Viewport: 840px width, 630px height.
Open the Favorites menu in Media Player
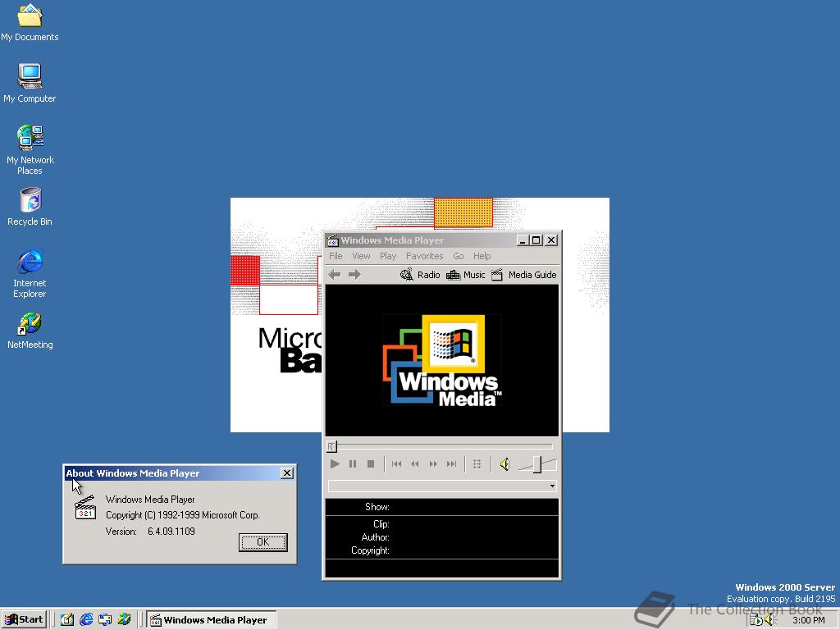424,256
